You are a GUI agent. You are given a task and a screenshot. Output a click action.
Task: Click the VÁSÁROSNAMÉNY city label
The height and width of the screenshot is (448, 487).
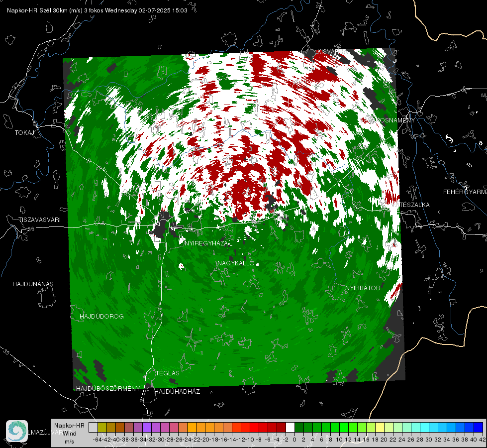click(x=388, y=120)
